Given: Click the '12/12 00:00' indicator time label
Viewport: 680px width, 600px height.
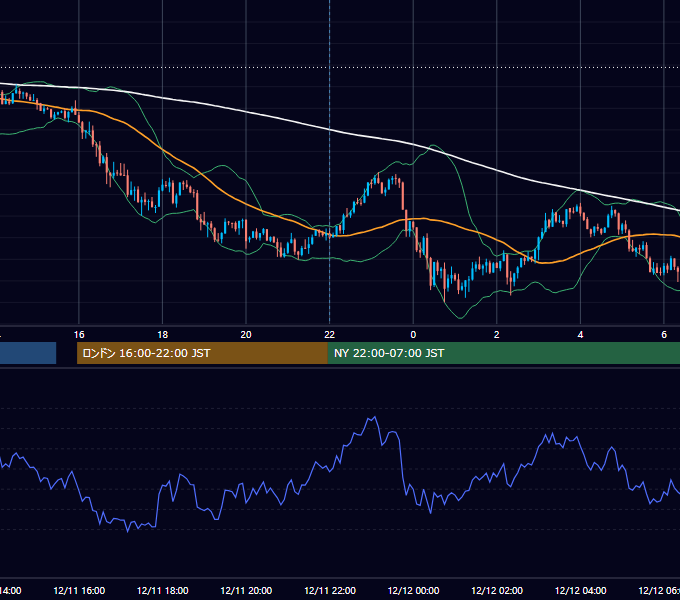Looking at the screenshot, I should 413,590.
